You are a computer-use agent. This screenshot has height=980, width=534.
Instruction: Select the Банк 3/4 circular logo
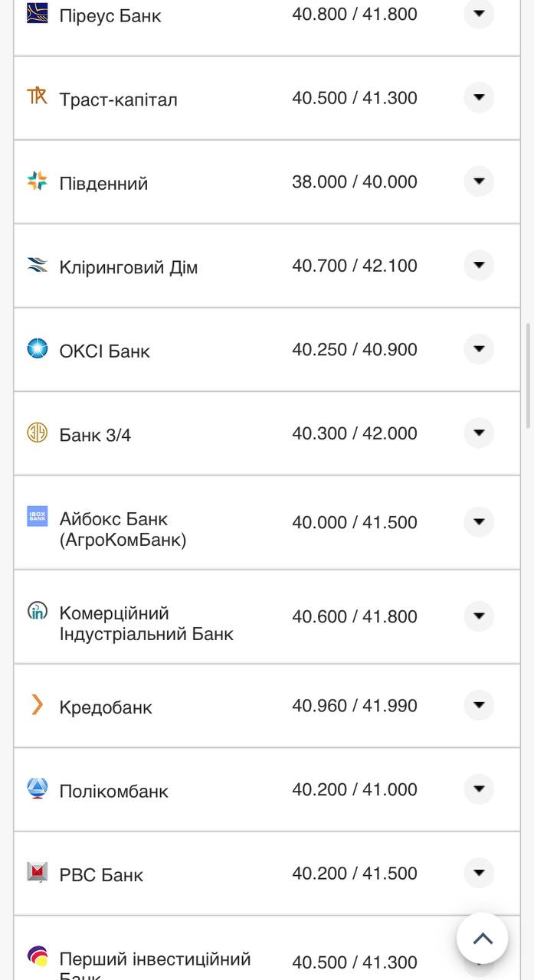[36, 433]
